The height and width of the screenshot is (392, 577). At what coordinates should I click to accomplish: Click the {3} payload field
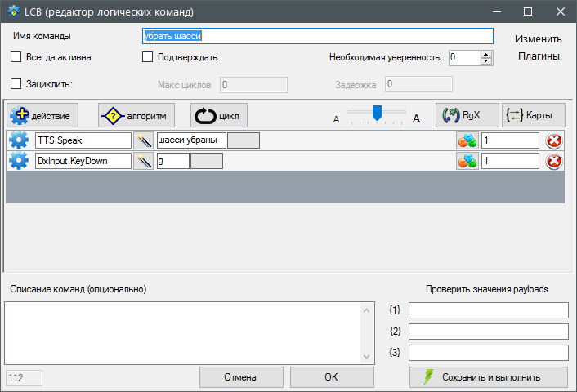(x=489, y=353)
